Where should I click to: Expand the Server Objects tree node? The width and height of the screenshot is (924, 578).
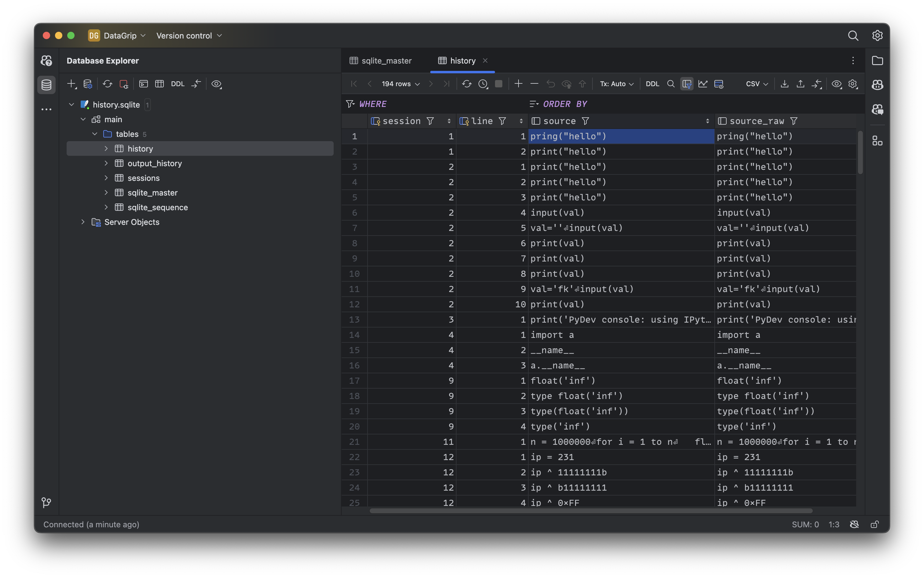point(83,222)
